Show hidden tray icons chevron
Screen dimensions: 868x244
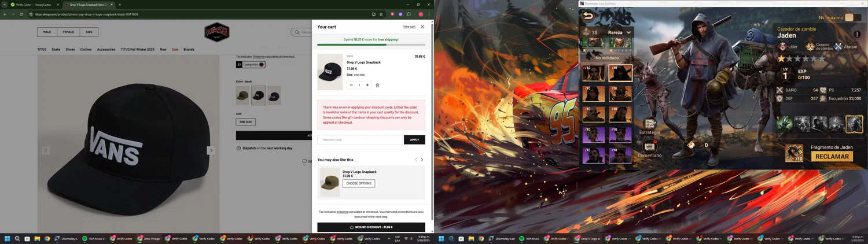tap(389, 238)
